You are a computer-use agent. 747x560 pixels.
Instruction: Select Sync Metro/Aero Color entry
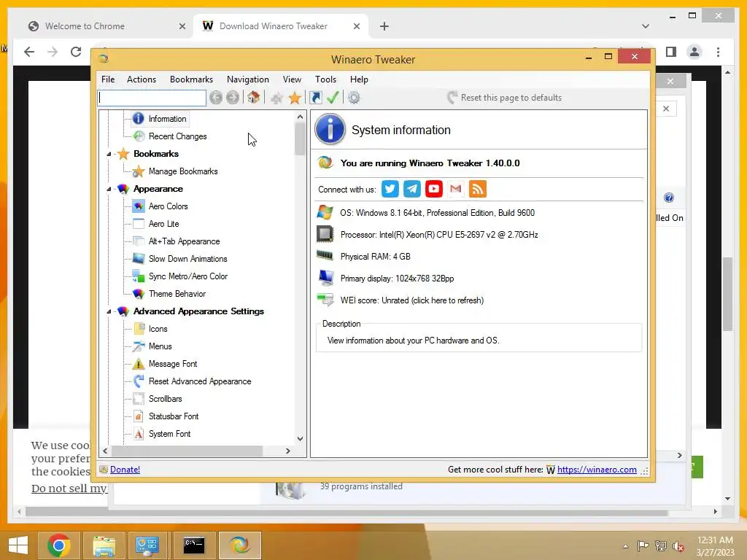coord(187,276)
